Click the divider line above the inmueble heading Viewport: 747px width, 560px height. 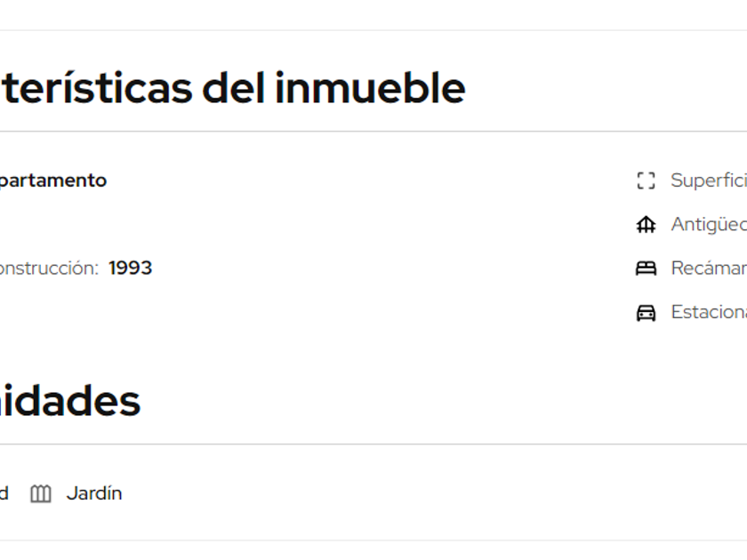(373, 30)
